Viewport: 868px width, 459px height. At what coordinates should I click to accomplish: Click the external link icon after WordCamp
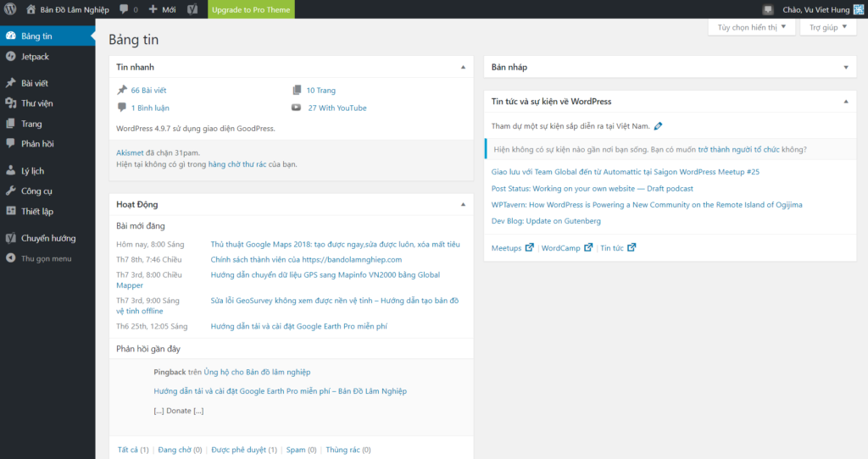point(588,247)
